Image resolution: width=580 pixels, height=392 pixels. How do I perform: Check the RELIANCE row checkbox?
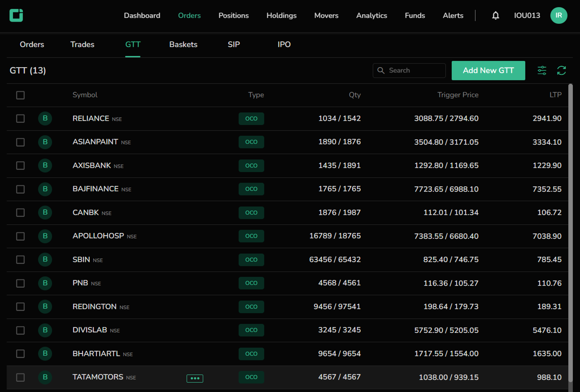[20, 119]
